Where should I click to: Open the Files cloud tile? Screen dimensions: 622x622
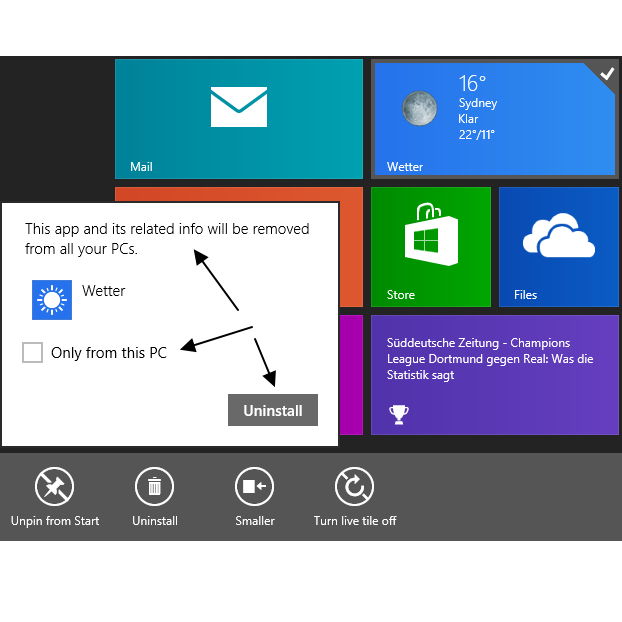click(559, 247)
